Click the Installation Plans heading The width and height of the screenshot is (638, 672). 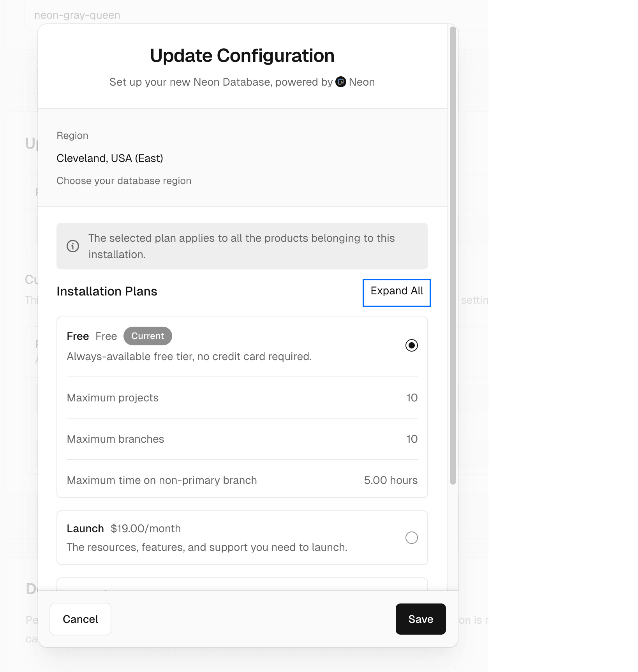[107, 291]
